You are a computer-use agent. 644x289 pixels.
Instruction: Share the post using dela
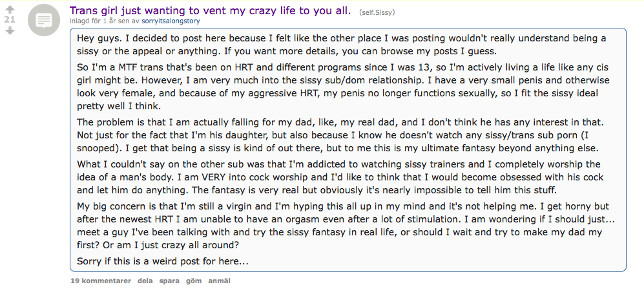click(145, 281)
